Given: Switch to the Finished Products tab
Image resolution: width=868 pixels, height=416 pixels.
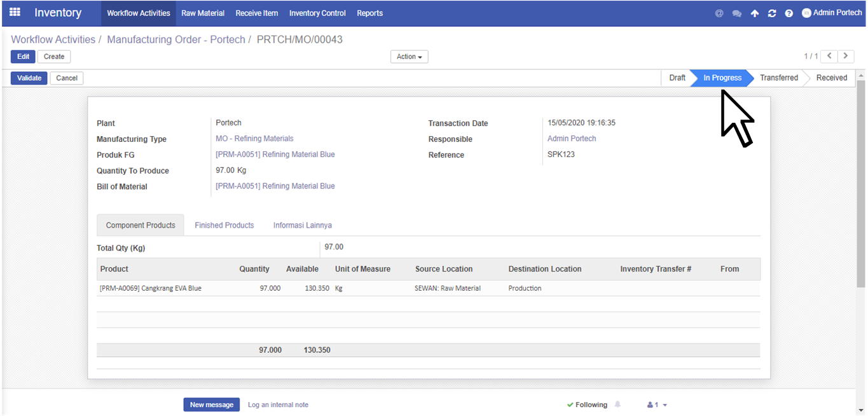Looking at the screenshot, I should point(224,225).
